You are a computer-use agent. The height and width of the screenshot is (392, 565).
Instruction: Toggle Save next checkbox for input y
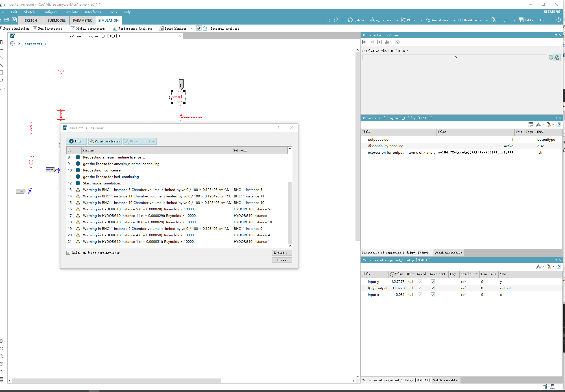tap(433, 281)
